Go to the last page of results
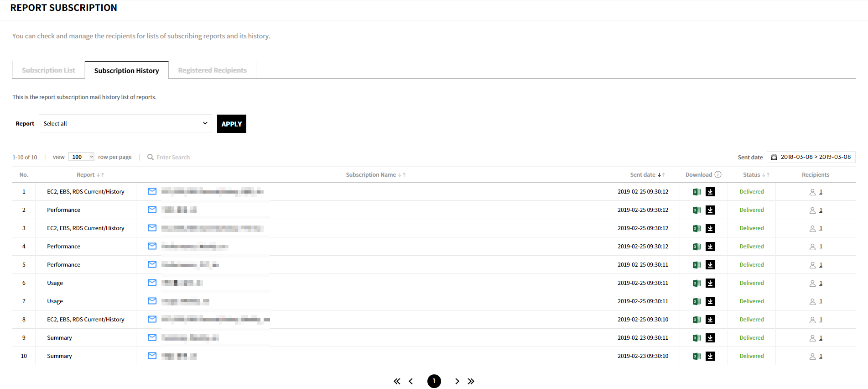The image size is (868, 389). click(x=471, y=381)
